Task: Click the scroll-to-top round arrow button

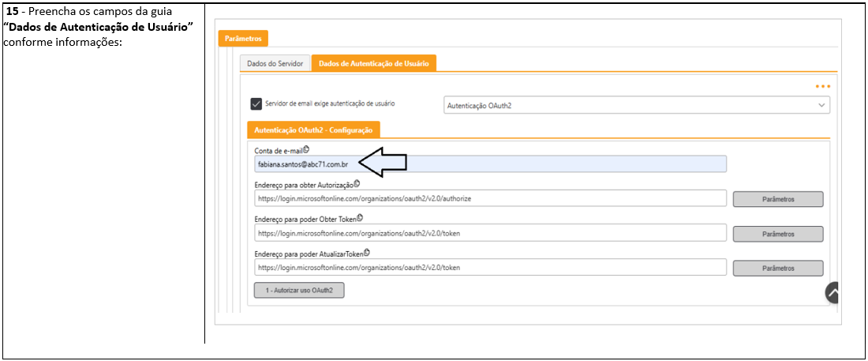Action: click(832, 292)
